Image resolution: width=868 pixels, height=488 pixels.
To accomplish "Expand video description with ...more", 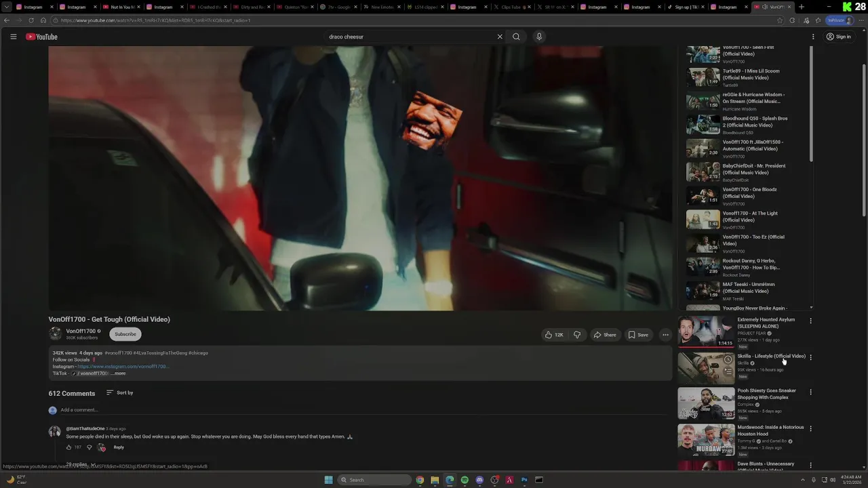I will pyautogui.click(x=118, y=373).
